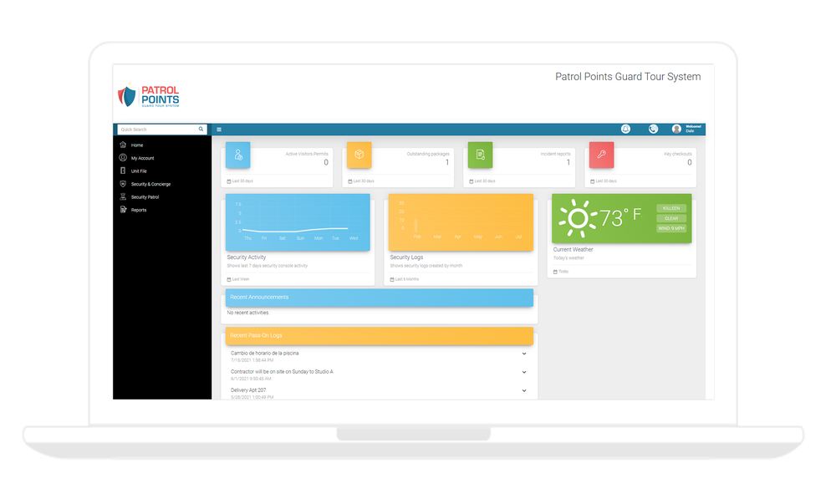Image resolution: width=836 pixels, height=504 pixels.
Task: Click the Incident reports count 1
Action: coord(568,162)
